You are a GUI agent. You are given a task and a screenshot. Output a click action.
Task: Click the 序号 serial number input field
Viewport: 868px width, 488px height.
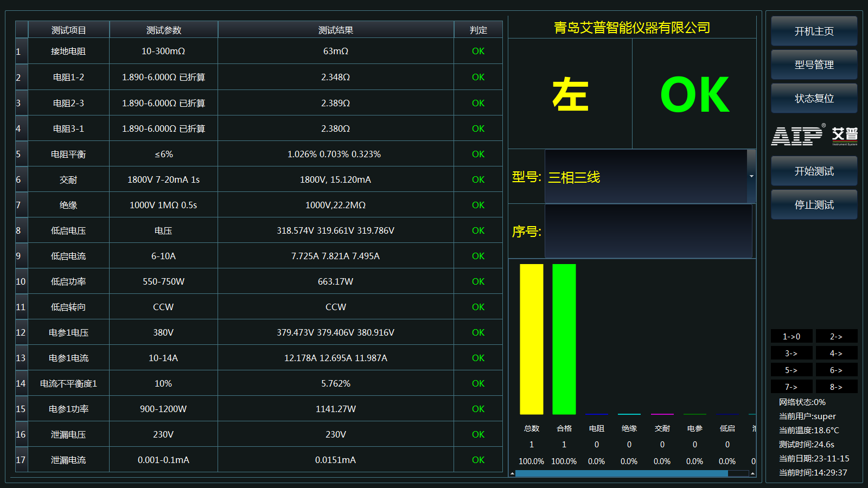coord(648,231)
